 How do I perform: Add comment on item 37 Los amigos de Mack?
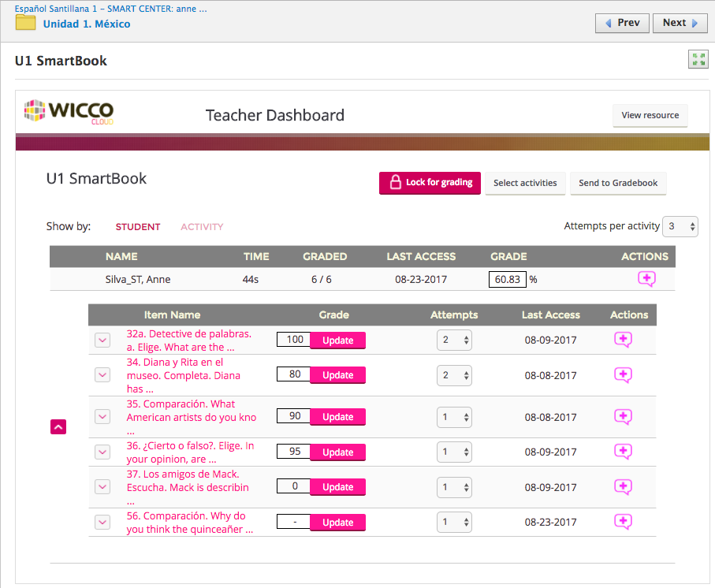click(x=623, y=487)
